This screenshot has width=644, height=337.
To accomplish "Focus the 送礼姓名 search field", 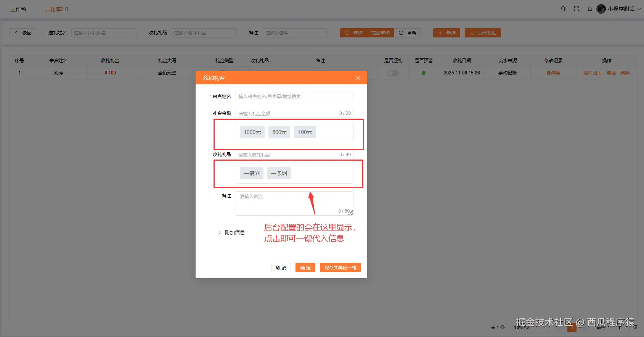I will [104, 33].
